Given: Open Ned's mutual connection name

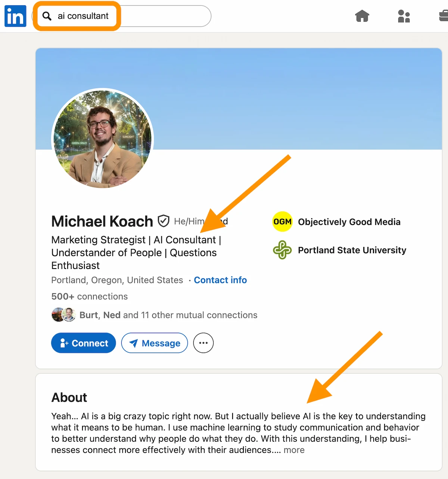Looking at the screenshot, I should point(112,315).
